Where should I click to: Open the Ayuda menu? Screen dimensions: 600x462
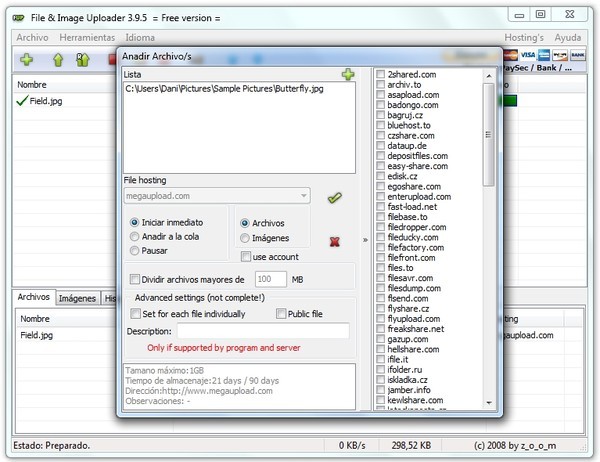tap(568, 38)
